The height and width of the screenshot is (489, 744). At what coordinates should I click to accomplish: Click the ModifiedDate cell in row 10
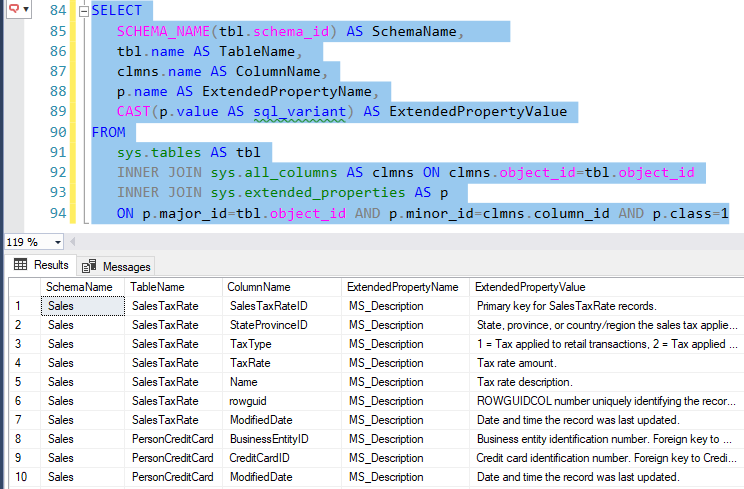(x=281, y=477)
